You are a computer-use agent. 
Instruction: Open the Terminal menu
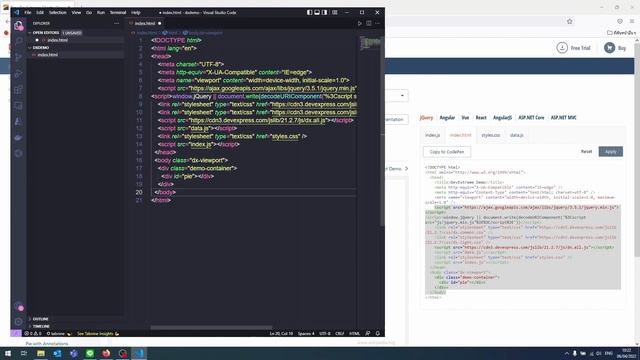coord(118,13)
